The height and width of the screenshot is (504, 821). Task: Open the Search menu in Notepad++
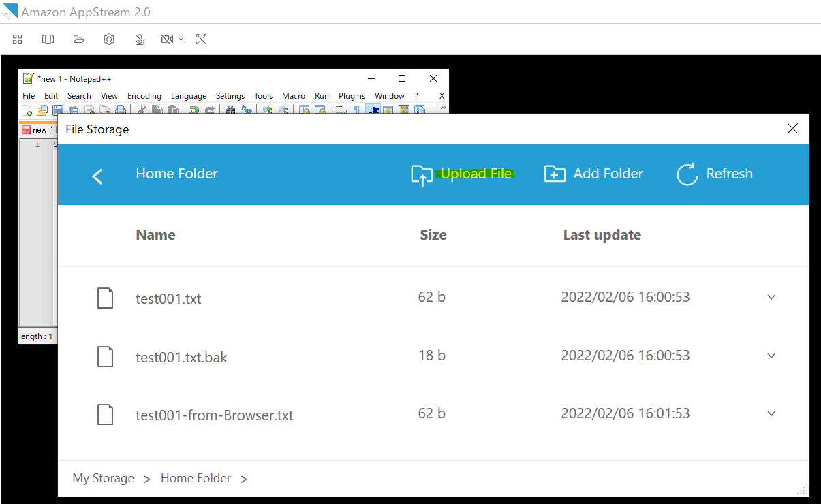(x=79, y=96)
